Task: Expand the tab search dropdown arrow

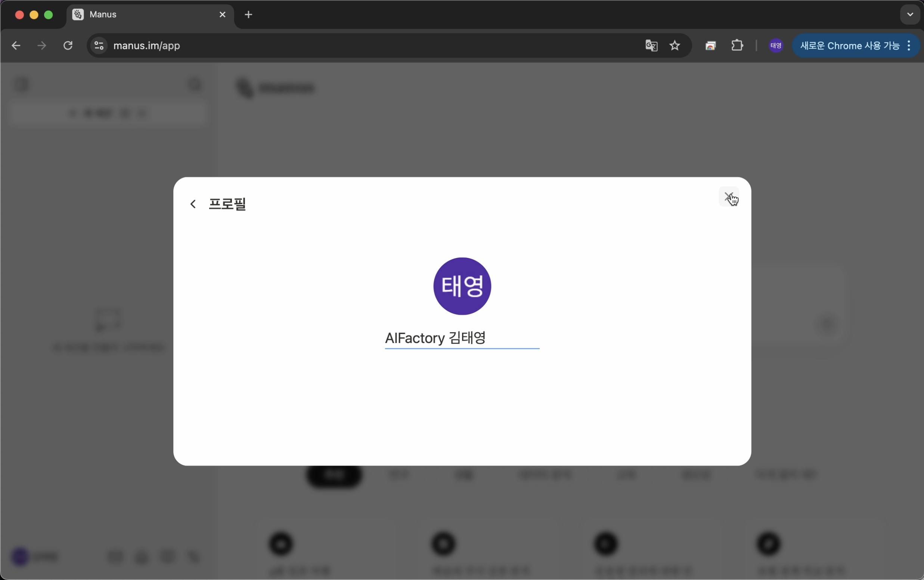Action: 910,15
